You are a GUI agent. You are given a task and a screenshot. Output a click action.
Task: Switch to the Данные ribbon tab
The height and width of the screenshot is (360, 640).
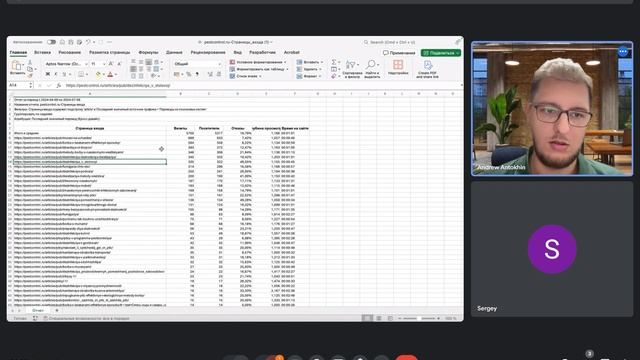(174, 53)
